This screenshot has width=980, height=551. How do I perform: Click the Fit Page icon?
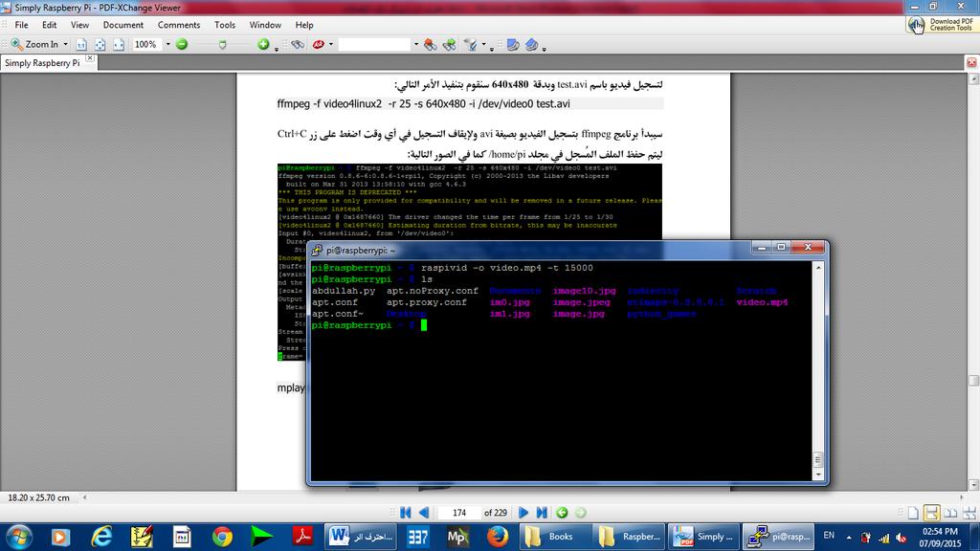(100, 44)
